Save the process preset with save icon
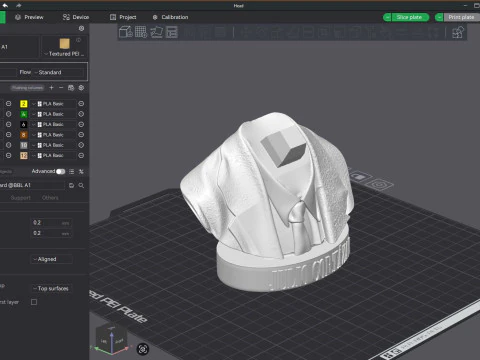 pos(71,185)
